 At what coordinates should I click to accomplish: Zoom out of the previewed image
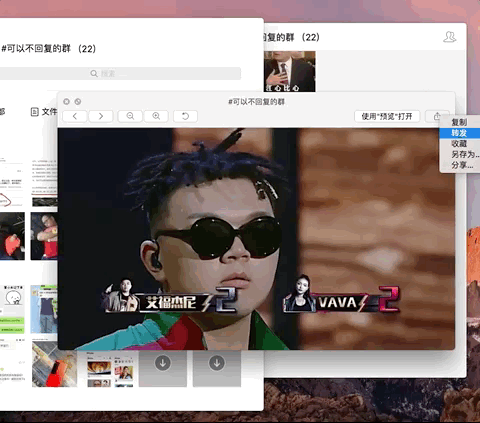pos(130,116)
